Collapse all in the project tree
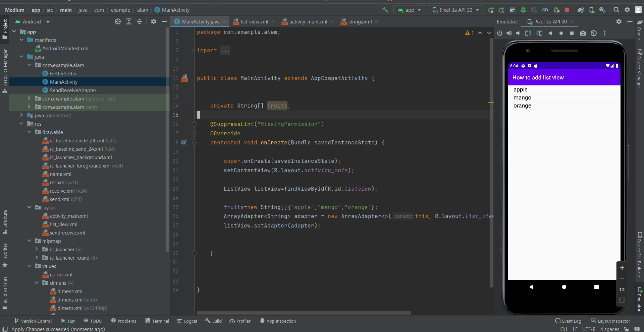 140,22
